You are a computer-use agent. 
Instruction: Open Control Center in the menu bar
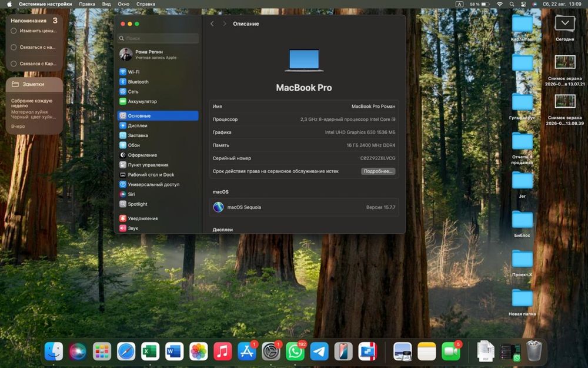click(x=523, y=4)
